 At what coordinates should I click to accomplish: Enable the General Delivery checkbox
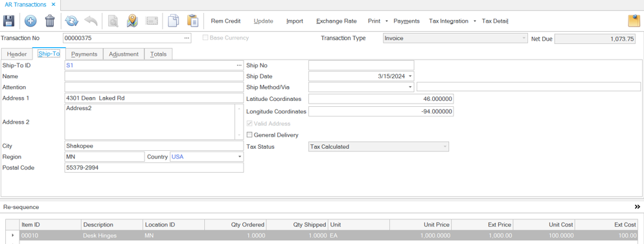249,135
